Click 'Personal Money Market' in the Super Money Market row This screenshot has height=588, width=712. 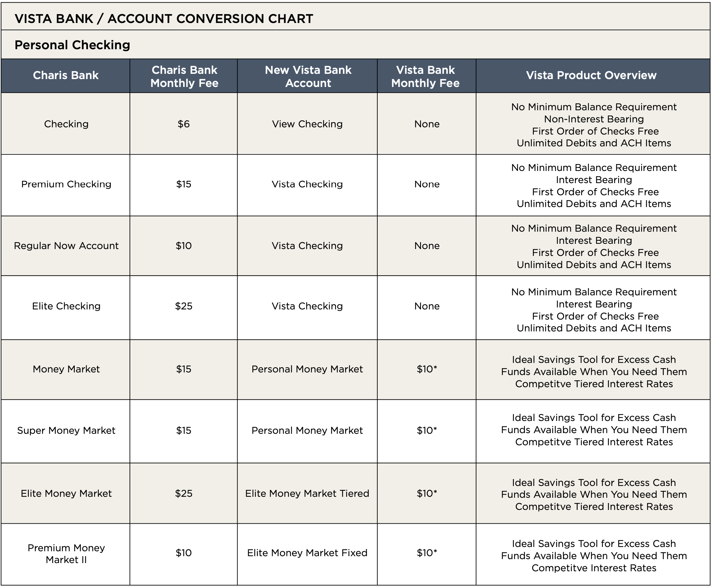[307, 430]
